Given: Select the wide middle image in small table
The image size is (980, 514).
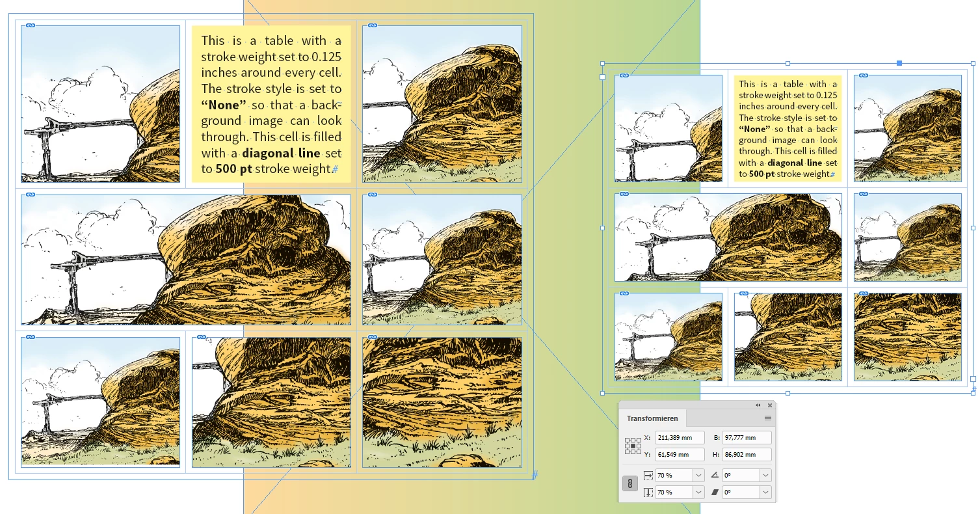Looking at the screenshot, I should 728,237.
